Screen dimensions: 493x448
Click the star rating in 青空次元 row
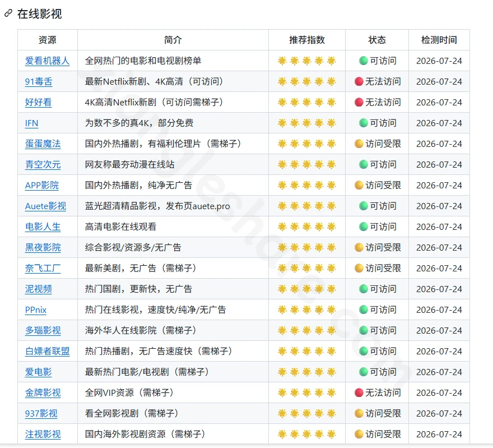307,164
